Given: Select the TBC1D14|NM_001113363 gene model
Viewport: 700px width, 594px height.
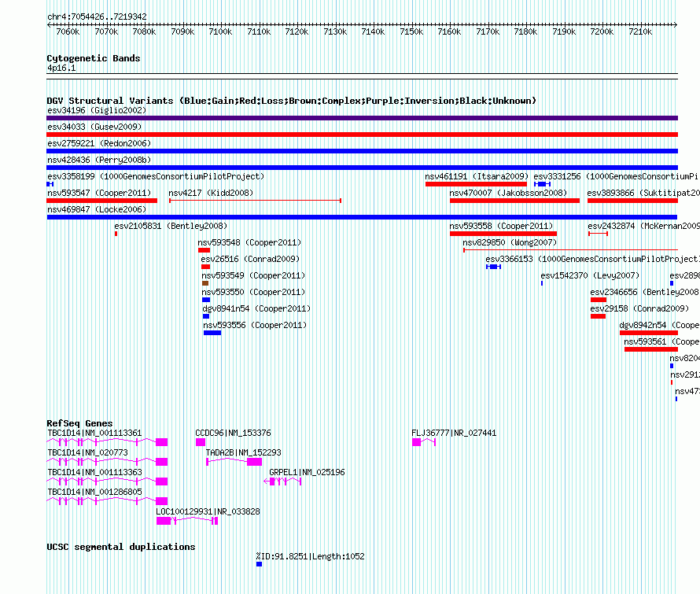Looking at the screenshot, I should pos(107,481).
